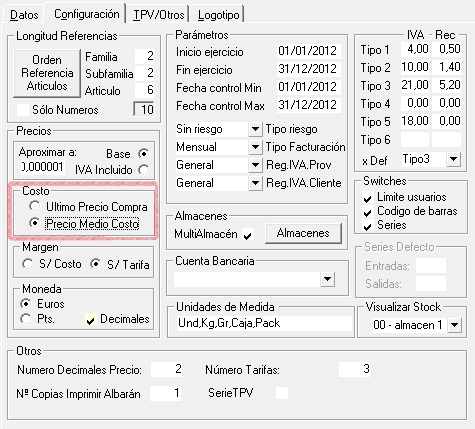Enable the Sólo Numeros checkbox

pyautogui.click(x=23, y=110)
